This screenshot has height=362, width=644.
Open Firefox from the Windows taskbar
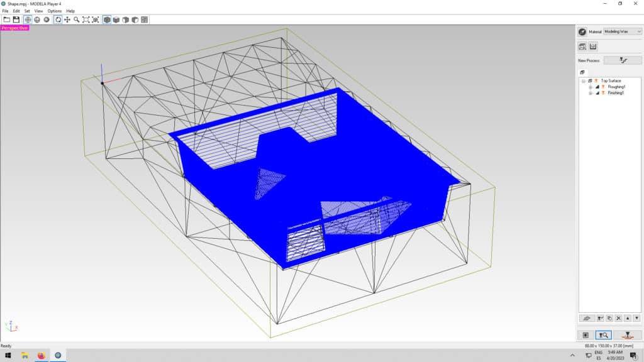(42, 355)
